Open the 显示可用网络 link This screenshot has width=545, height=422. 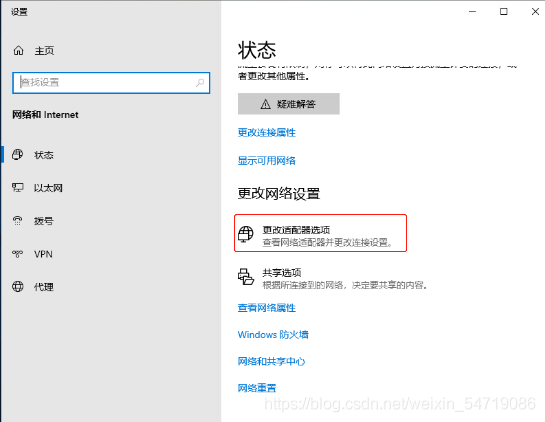click(x=267, y=161)
